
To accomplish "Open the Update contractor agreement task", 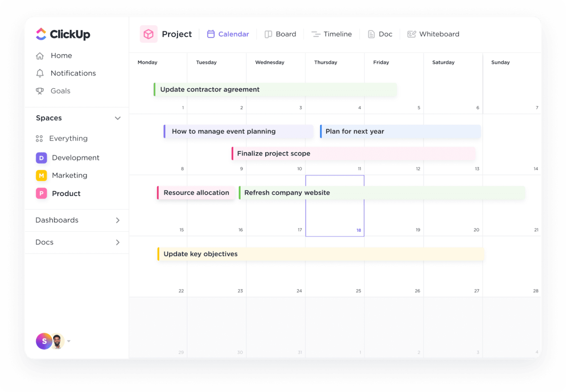I will tap(210, 89).
